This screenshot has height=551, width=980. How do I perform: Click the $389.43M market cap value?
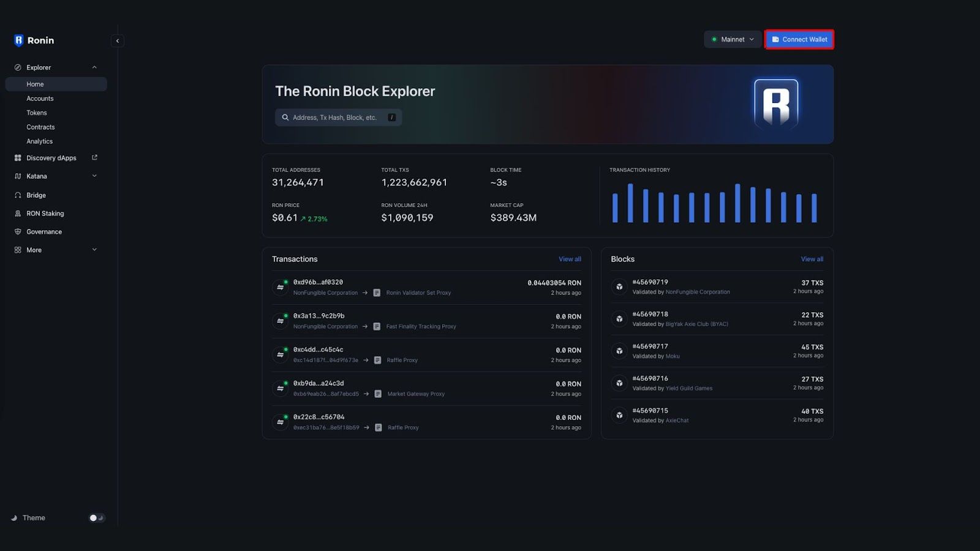click(513, 218)
